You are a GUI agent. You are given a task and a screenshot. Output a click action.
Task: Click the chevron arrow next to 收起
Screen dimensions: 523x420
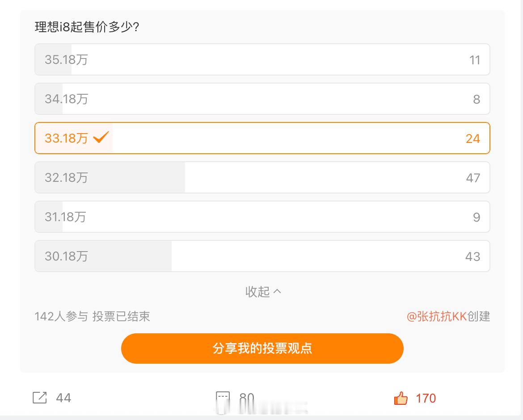[277, 292]
